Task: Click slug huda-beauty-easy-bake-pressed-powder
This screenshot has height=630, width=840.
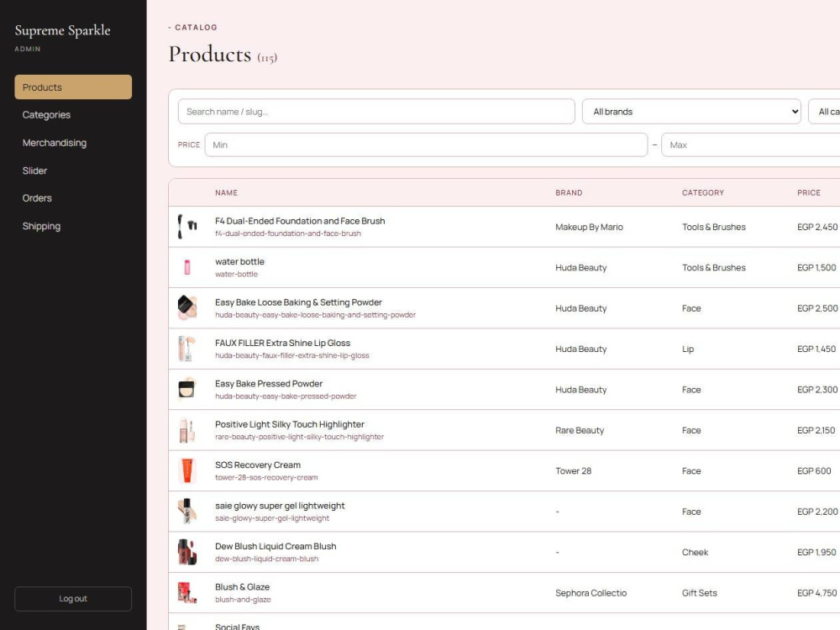Action: click(x=286, y=396)
